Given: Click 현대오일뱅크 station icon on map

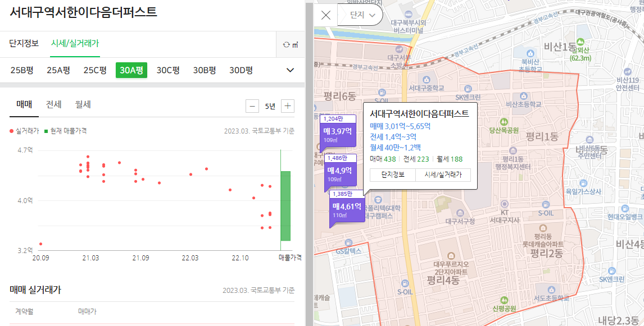Looking at the screenshot, I should point(625,208).
